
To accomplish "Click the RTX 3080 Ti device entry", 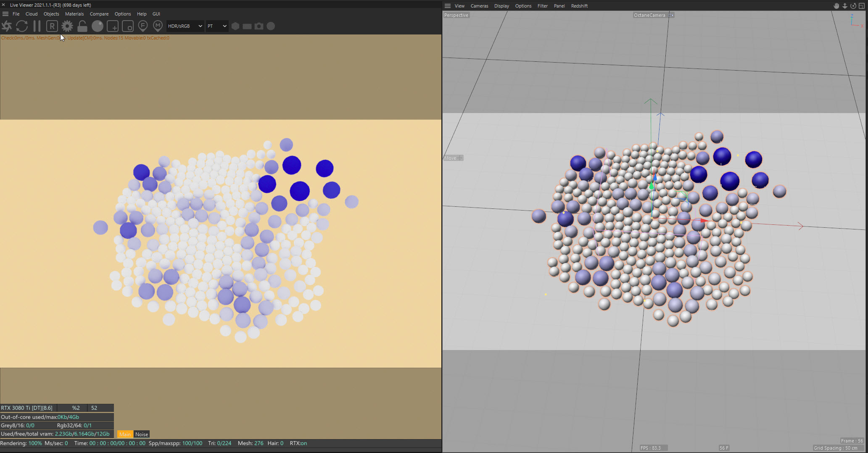I will click(x=27, y=408).
